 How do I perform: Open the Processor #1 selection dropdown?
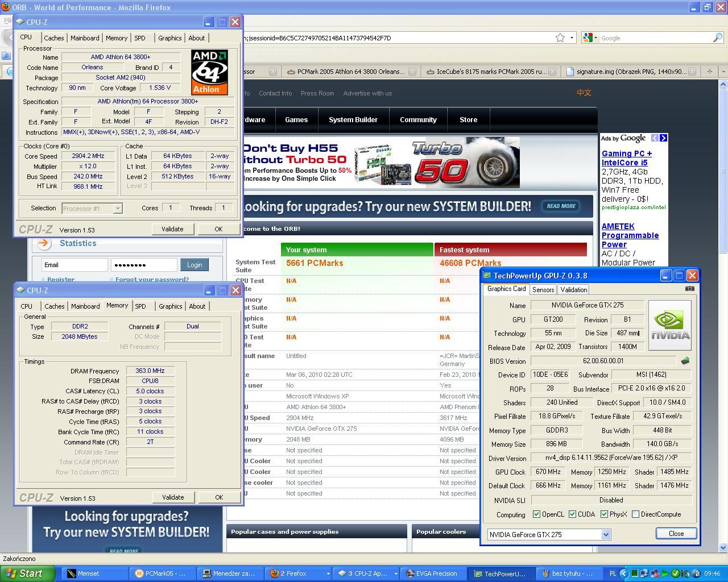click(x=117, y=209)
